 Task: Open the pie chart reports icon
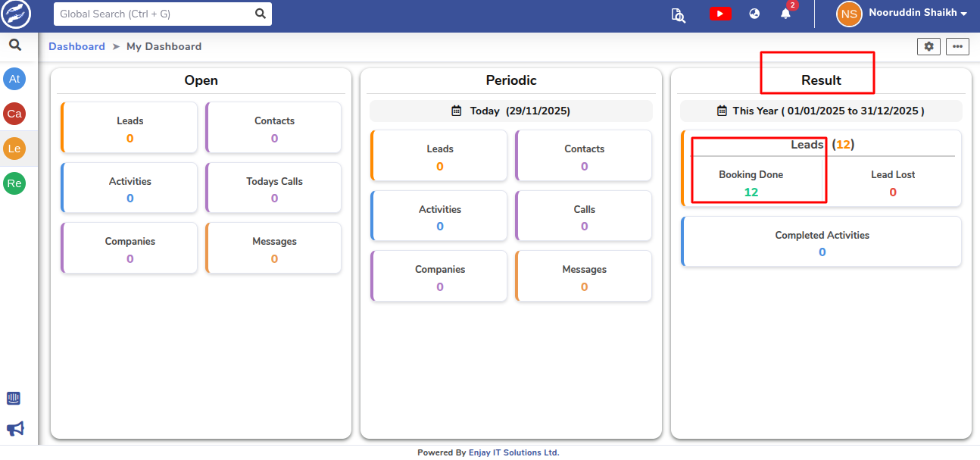tap(754, 14)
